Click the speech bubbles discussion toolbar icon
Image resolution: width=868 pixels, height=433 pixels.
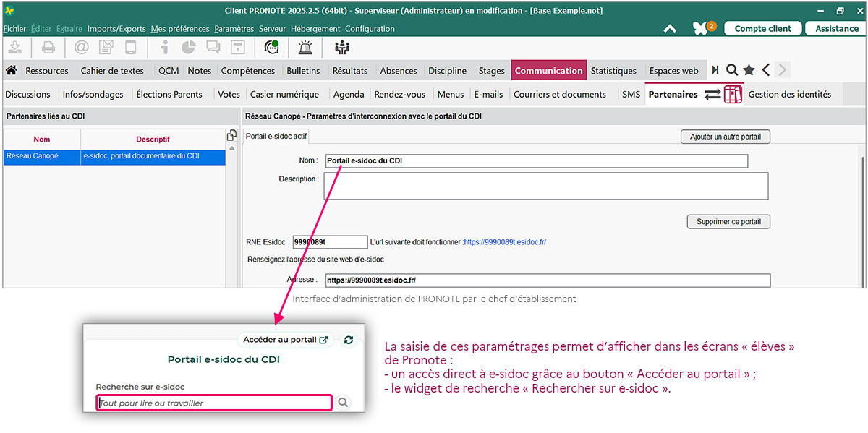point(213,48)
